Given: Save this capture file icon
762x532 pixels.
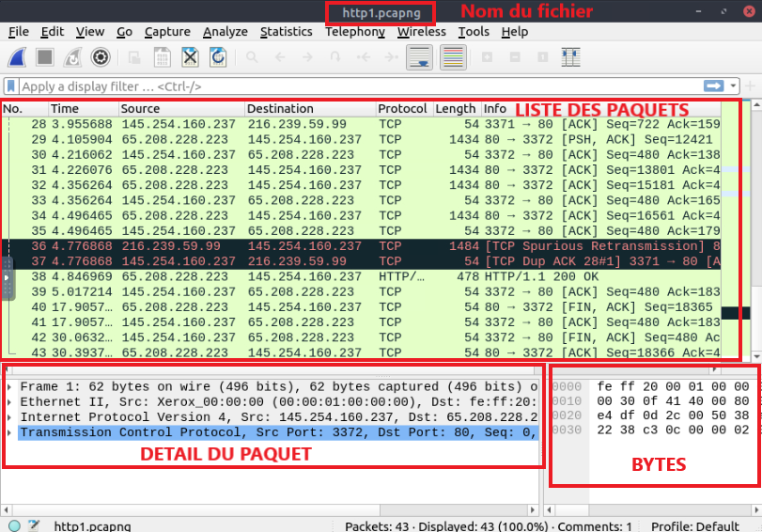Looking at the screenshot, I should [162, 57].
